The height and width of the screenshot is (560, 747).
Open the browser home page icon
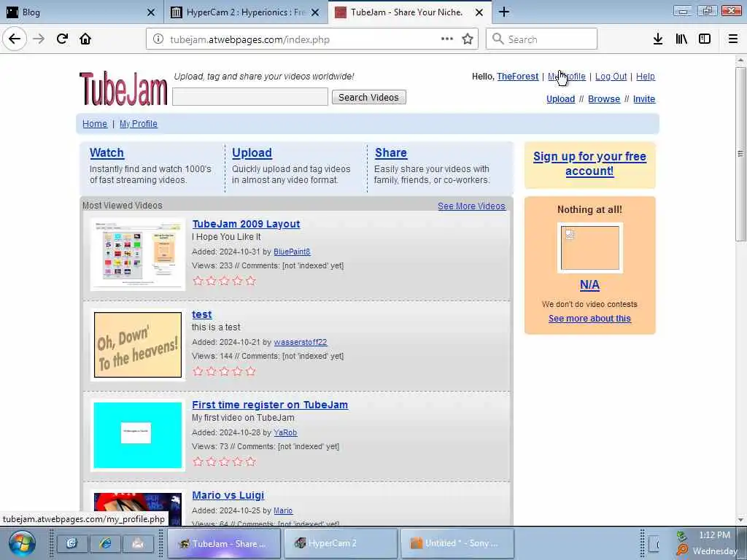click(85, 39)
